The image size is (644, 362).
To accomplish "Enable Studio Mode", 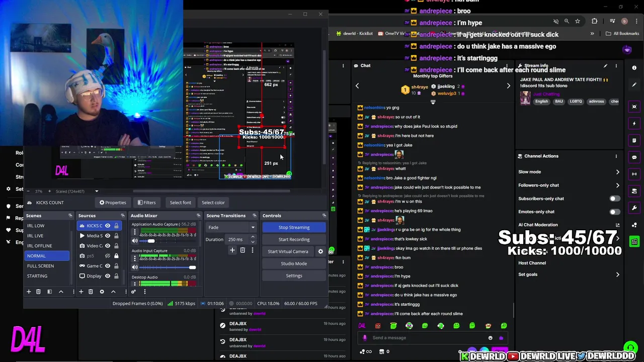I will tap(294, 263).
